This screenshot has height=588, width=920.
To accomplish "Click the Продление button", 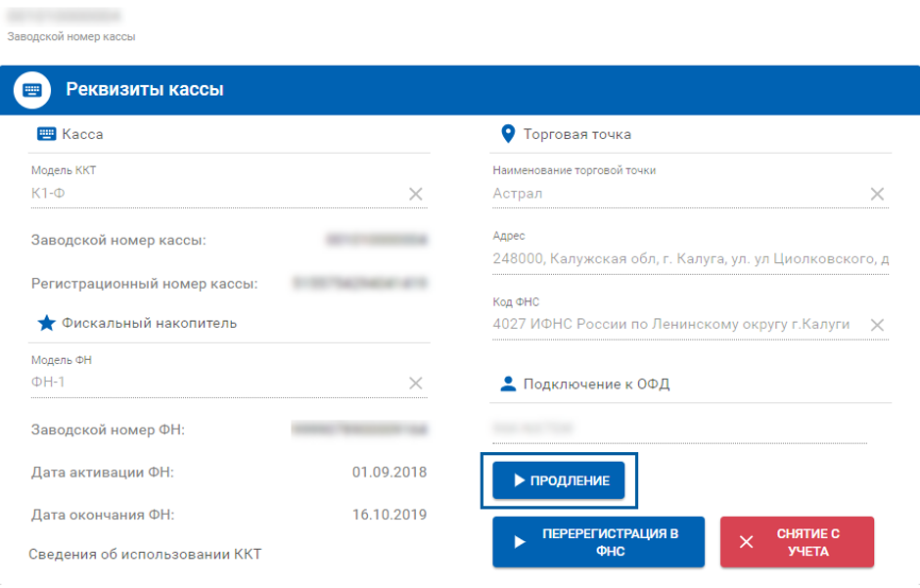I will tap(559, 480).
